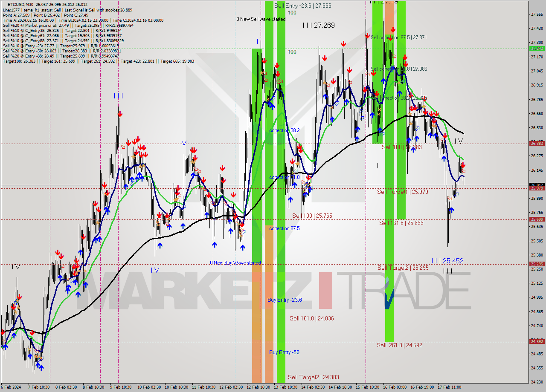Click the 'Buy Entry -23.6' label

[285, 300]
